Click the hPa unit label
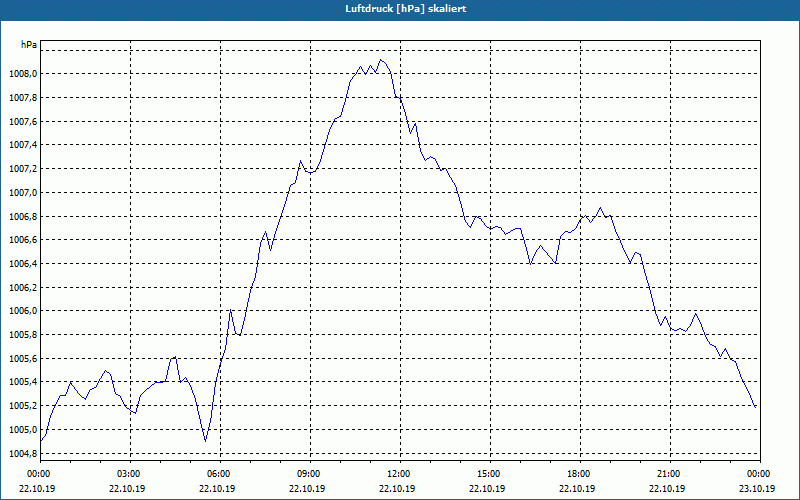Image resolution: width=800 pixels, height=500 pixels. coord(29,45)
